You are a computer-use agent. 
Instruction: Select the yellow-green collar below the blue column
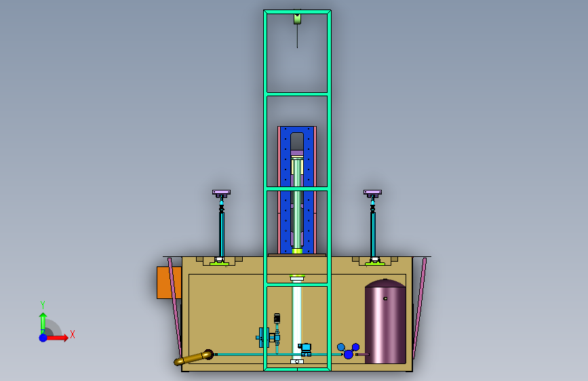point(297,251)
